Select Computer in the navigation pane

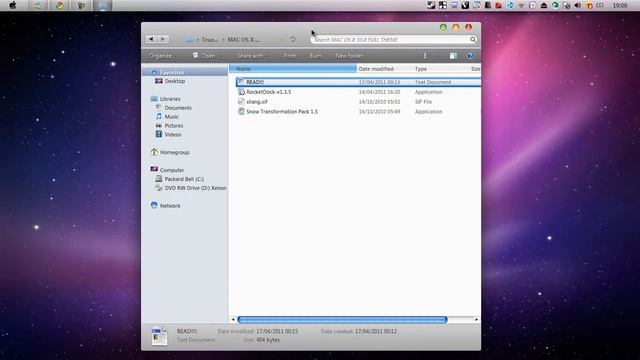(172, 170)
